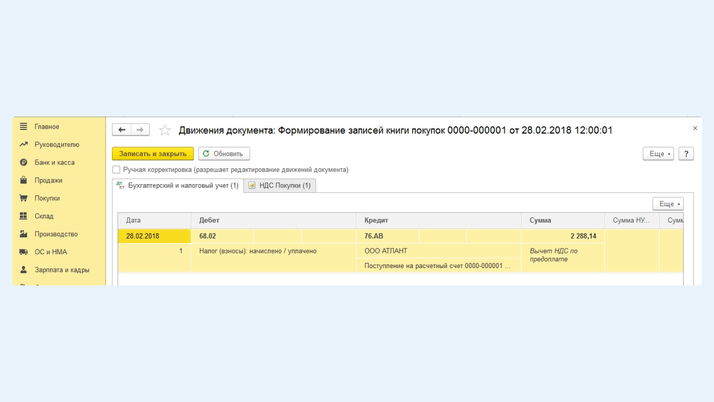The width and height of the screenshot is (714, 402).
Task: Click the Банк и касса icon
Action: tap(23, 163)
